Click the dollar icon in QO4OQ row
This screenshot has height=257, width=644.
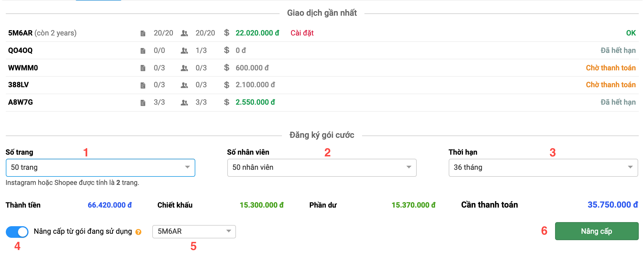tap(227, 50)
